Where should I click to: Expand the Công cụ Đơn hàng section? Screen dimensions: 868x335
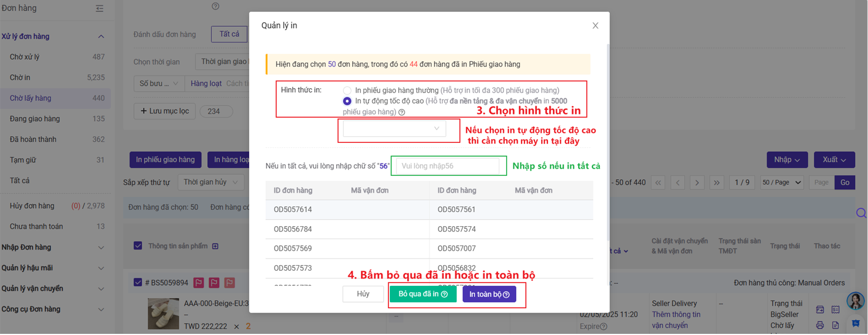pyautogui.click(x=101, y=309)
